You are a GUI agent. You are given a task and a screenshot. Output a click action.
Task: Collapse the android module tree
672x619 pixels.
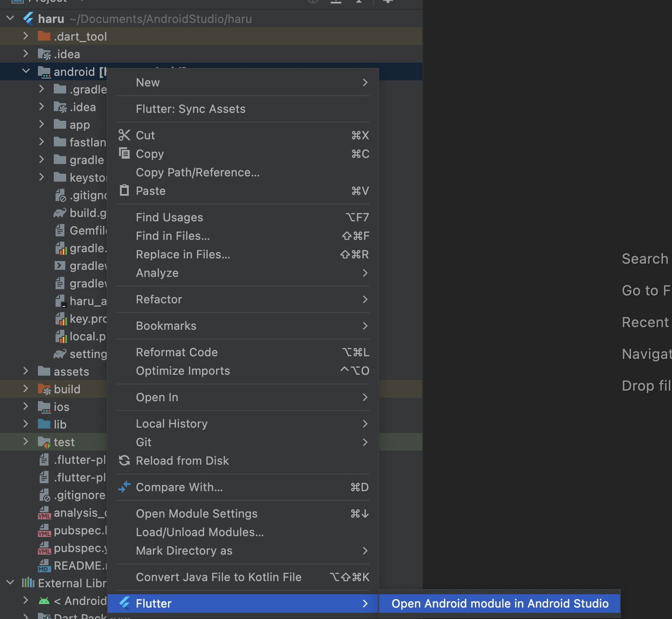coord(26,71)
